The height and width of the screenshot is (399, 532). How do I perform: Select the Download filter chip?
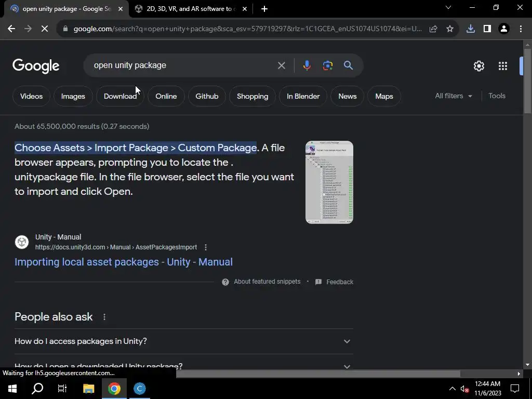[x=120, y=96]
